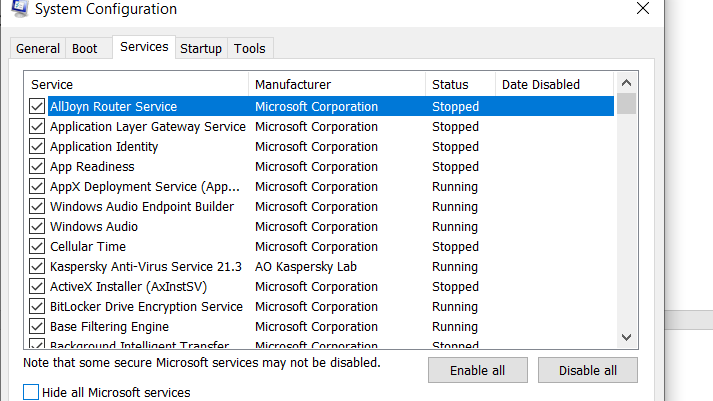Close the System Configuration window
Screen dimensions: 713x401
tap(643, 8)
